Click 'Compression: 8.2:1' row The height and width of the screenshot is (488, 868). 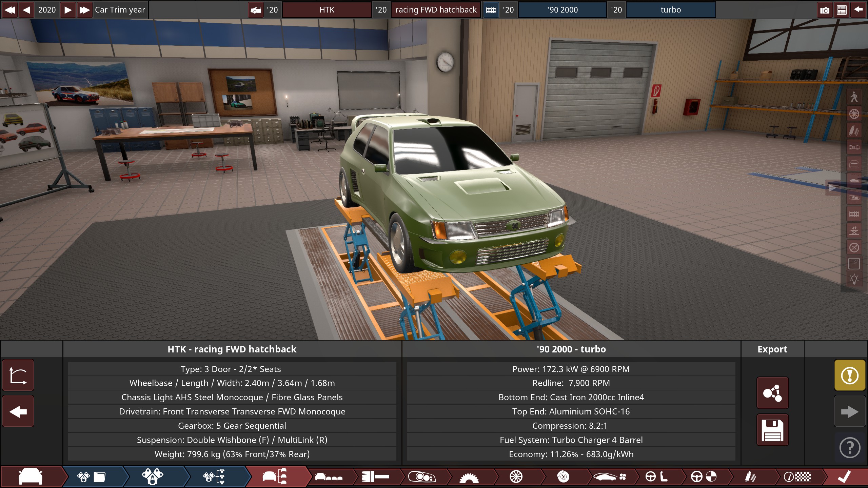pos(571,426)
